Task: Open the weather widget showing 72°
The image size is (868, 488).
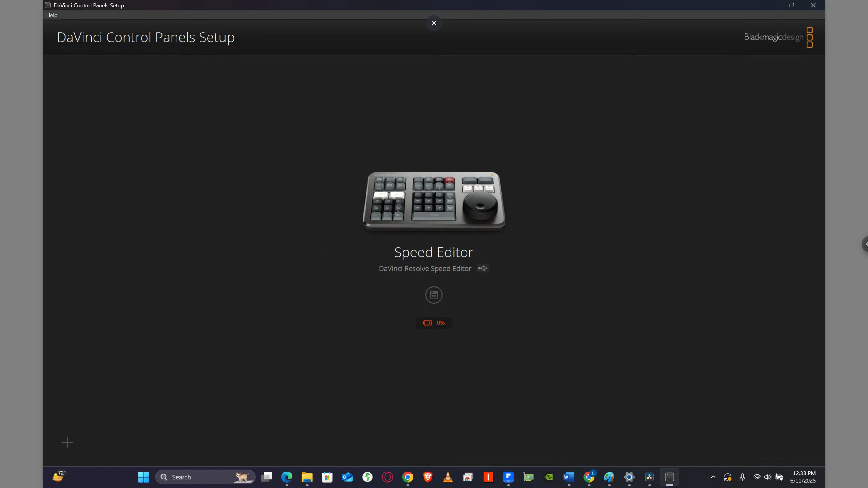Action: tap(59, 477)
